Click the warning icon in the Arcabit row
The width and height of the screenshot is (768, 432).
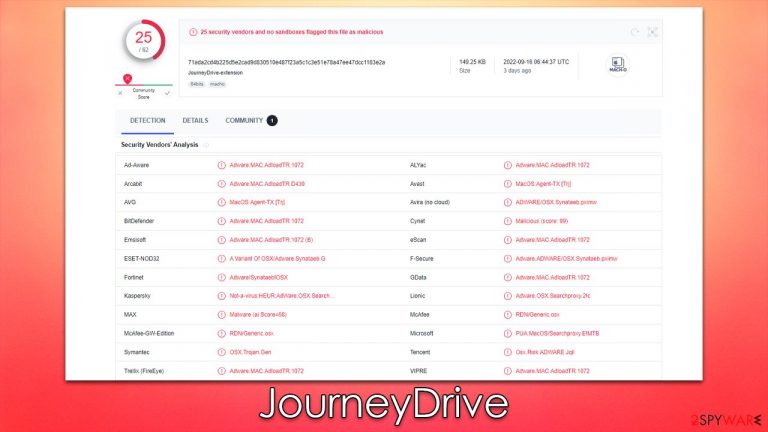221,184
